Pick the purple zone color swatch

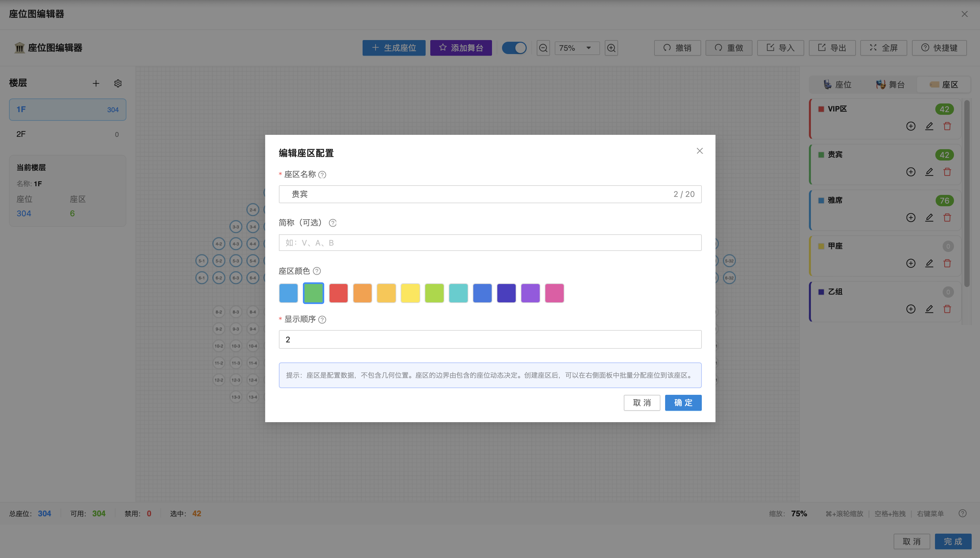click(530, 293)
